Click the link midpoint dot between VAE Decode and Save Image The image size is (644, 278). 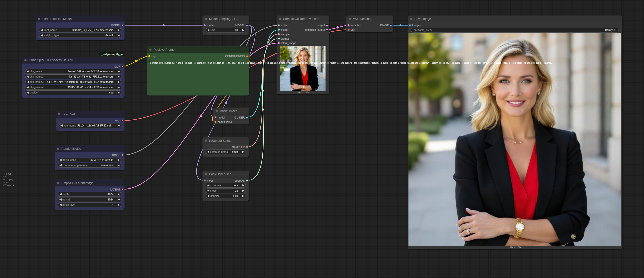click(x=400, y=25)
